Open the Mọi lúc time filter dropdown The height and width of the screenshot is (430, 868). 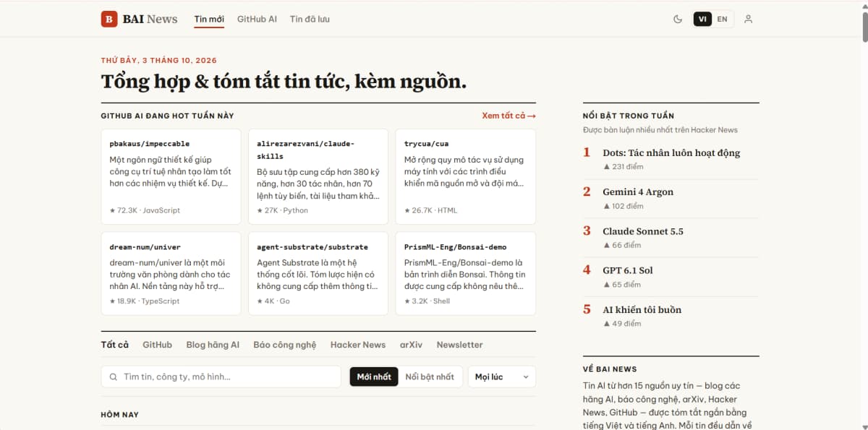(502, 377)
